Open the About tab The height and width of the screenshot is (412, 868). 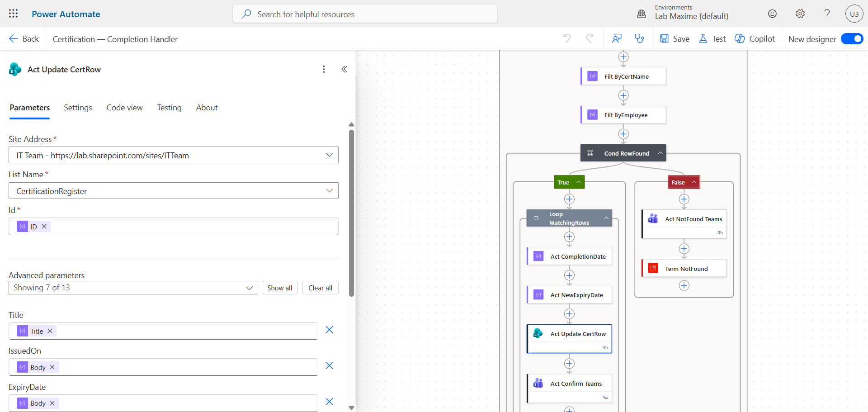click(x=207, y=108)
